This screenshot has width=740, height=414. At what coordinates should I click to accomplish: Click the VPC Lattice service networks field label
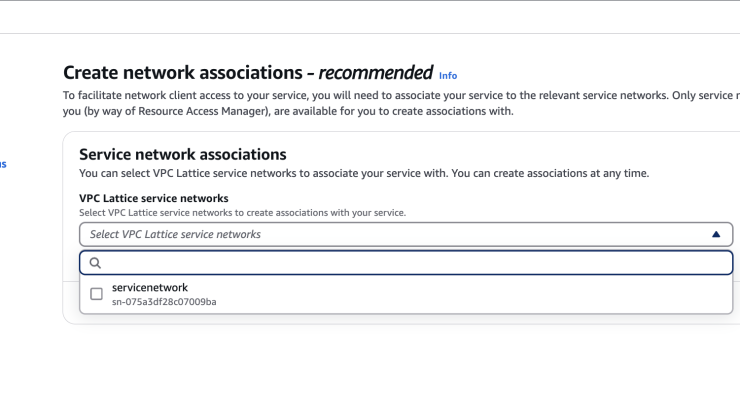click(x=154, y=198)
